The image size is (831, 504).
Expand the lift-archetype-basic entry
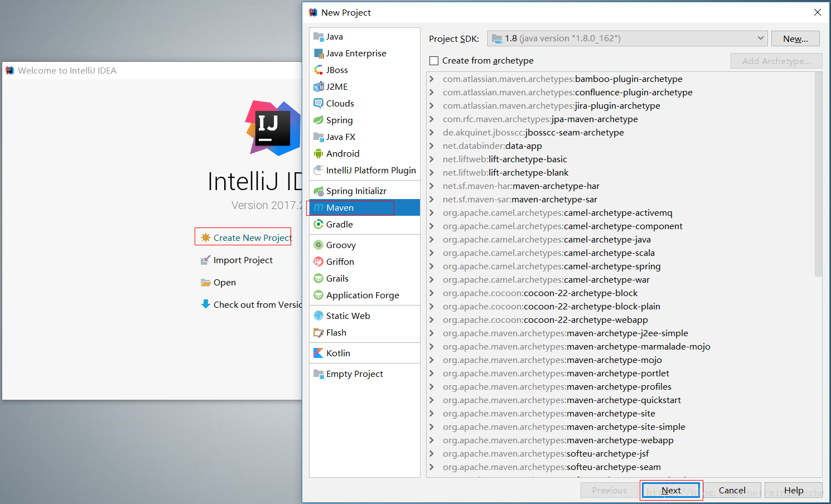coord(432,159)
